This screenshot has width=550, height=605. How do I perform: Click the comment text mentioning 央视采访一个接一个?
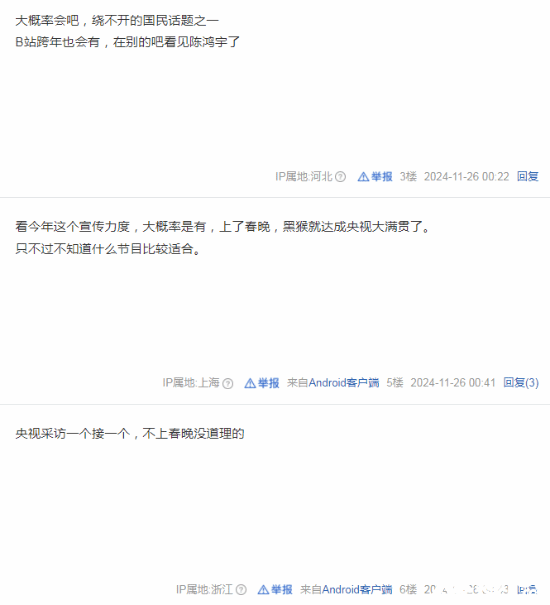(x=130, y=434)
